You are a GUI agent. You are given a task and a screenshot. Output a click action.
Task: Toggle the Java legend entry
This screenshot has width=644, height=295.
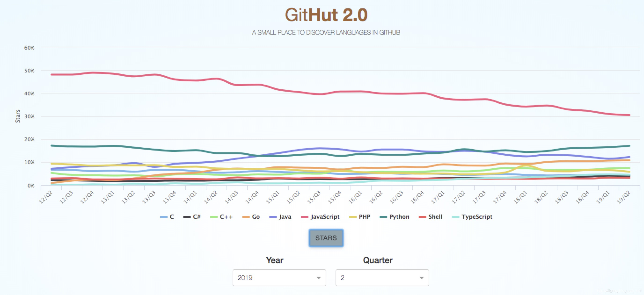pyautogui.click(x=280, y=217)
